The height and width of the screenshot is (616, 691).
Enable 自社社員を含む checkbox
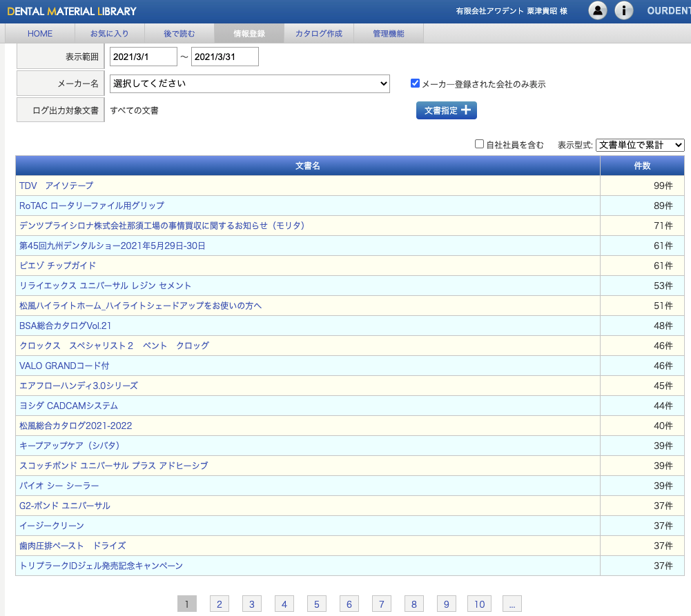pyautogui.click(x=479, y=144)
